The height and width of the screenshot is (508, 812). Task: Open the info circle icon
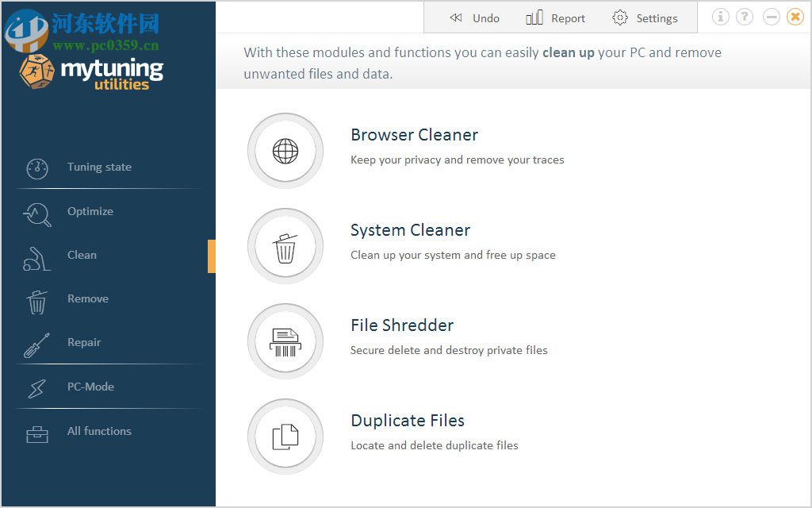(x=720, y=17)
